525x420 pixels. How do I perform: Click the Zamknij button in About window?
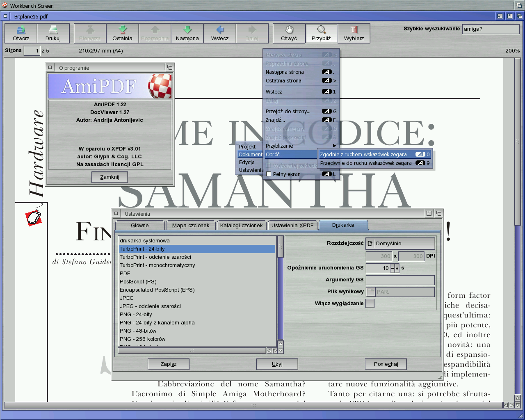pyautogui.click(x=110, y=177)
